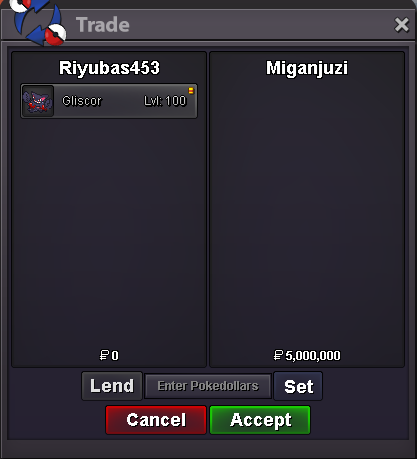Click the Set button
Viewport: 417px width, 459px height.
(x=298, y=386)
